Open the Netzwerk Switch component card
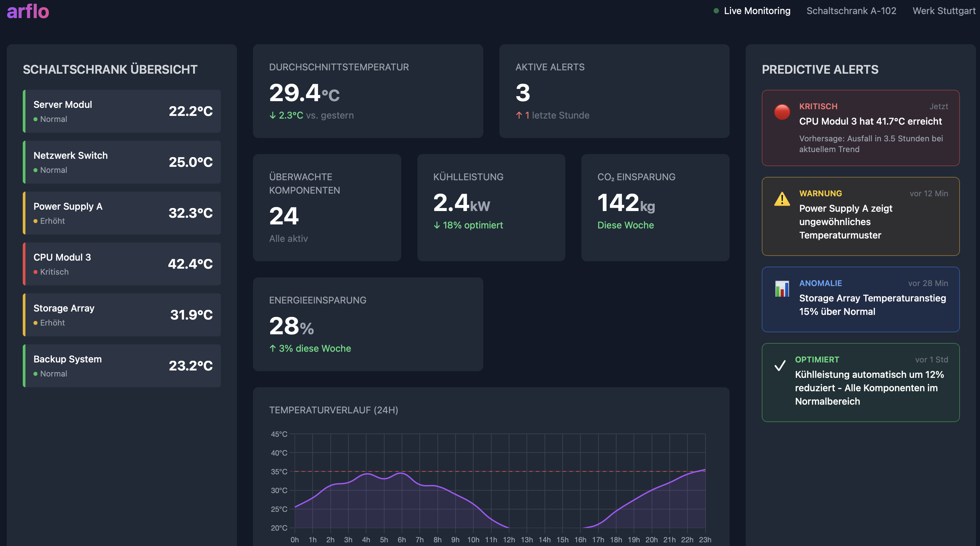The image size is (980, 546). [x=122, y=162]
